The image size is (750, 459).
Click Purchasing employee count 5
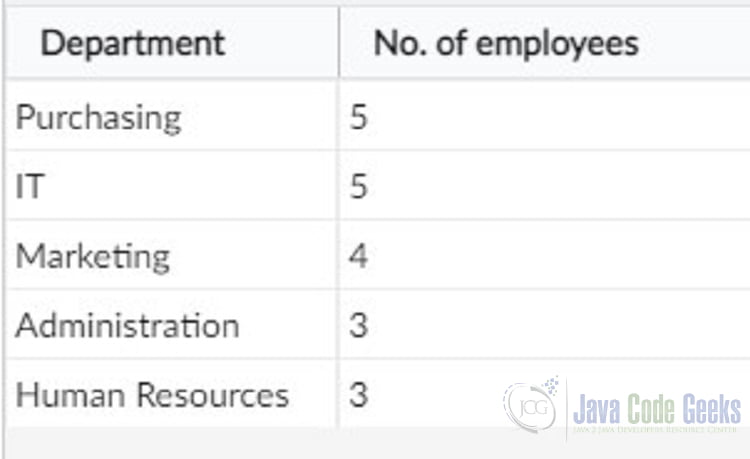359,117
